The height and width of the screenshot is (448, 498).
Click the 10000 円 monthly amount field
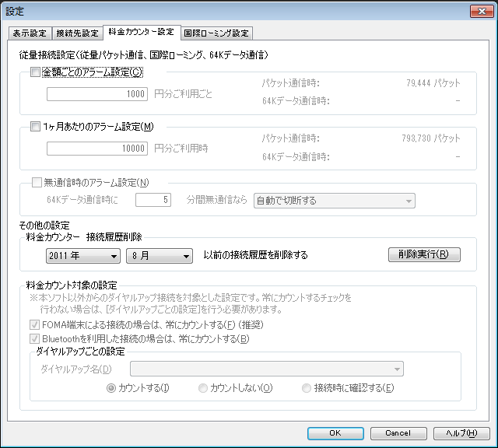[x=97, y=149]
